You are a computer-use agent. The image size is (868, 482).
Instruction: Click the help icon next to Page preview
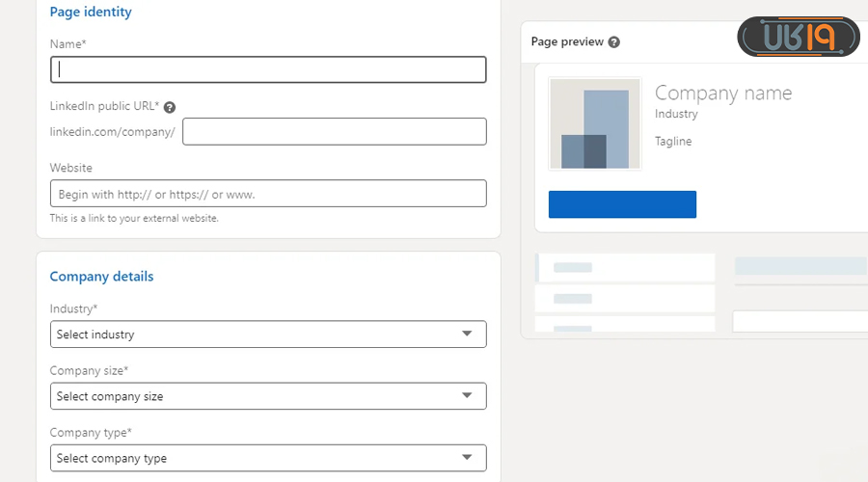[x=614, y=42]
